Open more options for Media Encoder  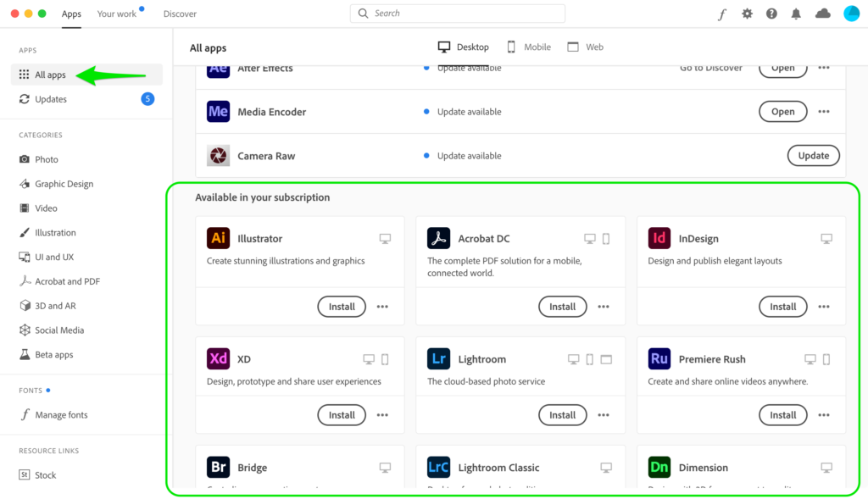[824, 111]
